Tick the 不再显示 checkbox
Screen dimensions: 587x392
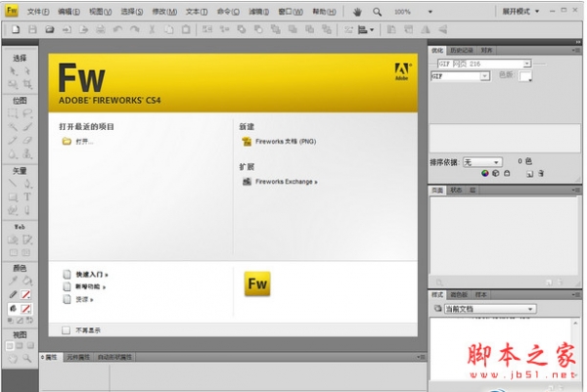coord(66,329)
